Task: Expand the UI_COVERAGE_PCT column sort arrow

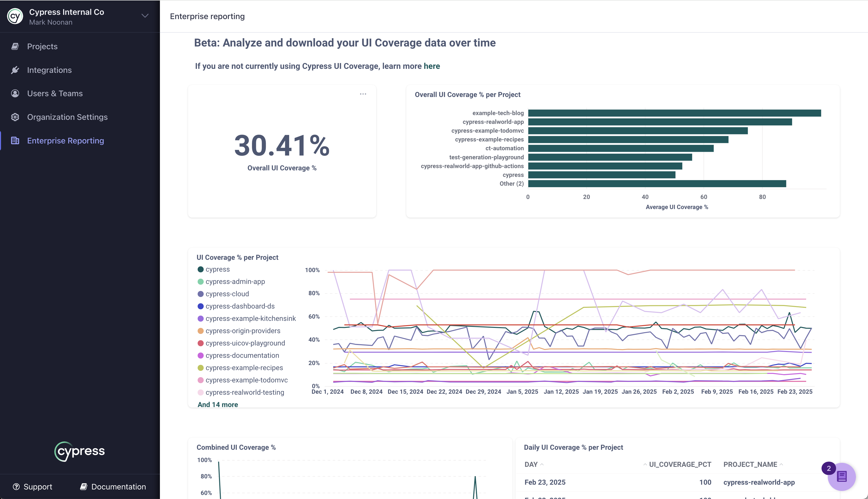Action: pyautogui.click(x=646, y=465)
